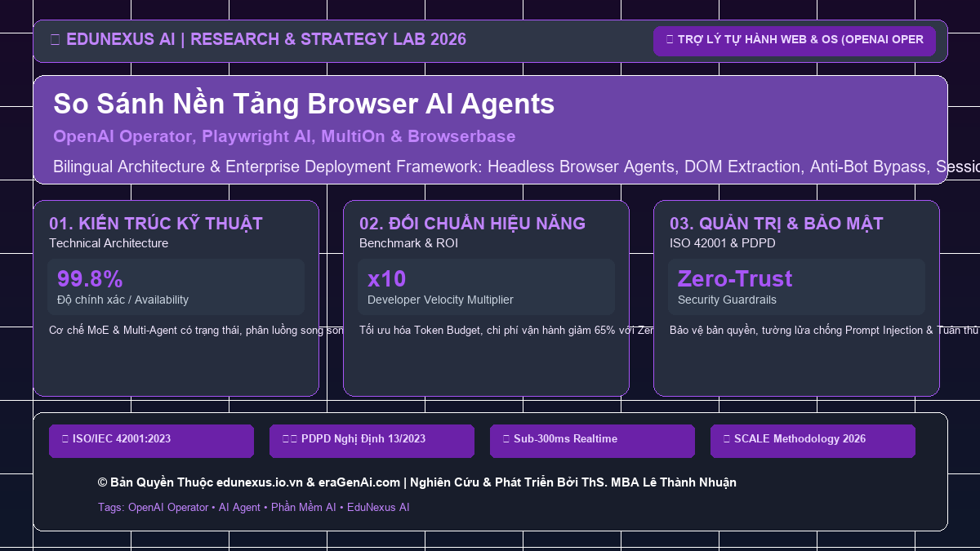Screen dimensions: 980x551
Task: Click the Tags: OpenAI Operator line
Action: point(253,507)
